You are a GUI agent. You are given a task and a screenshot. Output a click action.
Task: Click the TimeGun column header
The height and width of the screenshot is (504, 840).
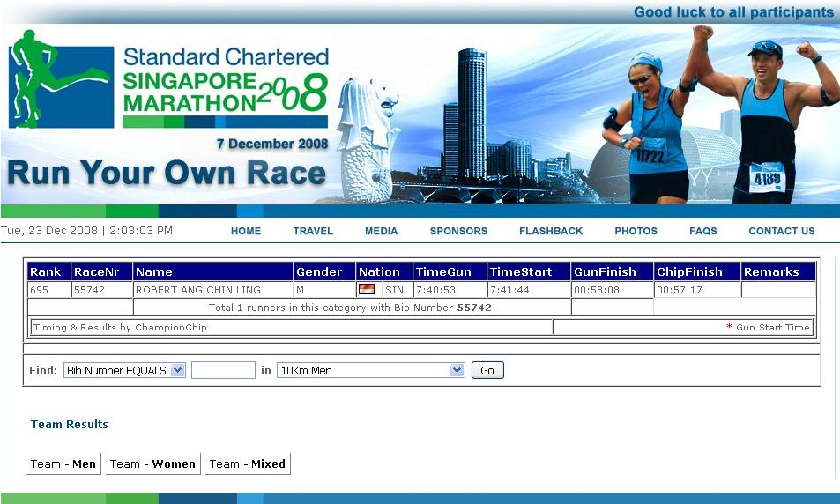pyautogui.click(x=450, y=271)
